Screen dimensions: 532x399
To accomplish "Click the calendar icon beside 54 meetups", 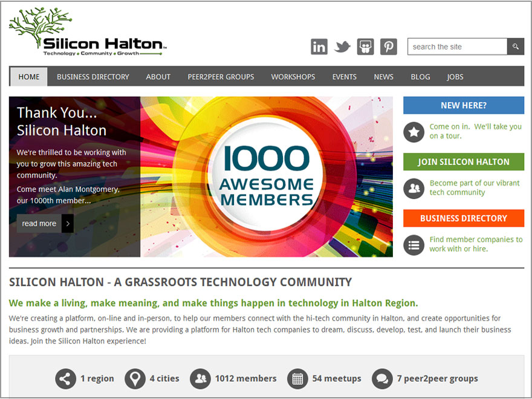I will tap(297, 378).
